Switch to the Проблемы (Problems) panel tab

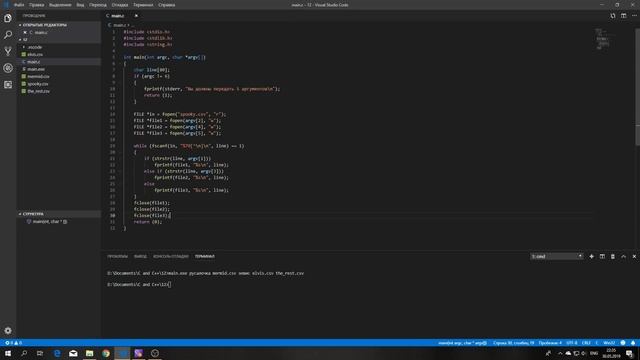[x=118, y=256]
